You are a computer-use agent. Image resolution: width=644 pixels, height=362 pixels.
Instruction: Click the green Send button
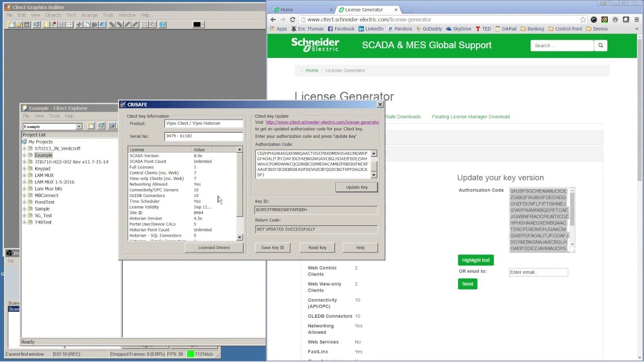[x=467, y=284]
